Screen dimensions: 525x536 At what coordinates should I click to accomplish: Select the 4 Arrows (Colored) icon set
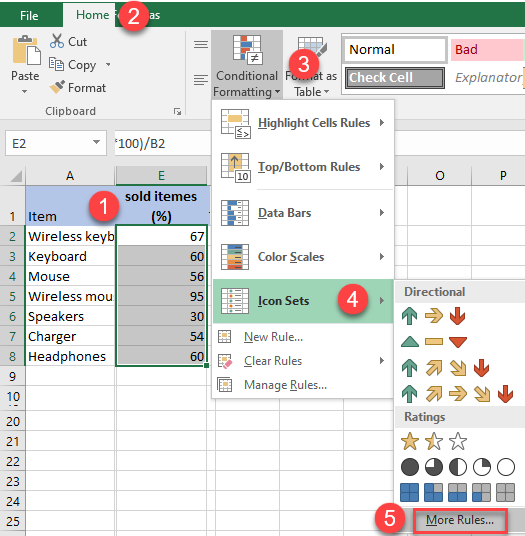445,368
